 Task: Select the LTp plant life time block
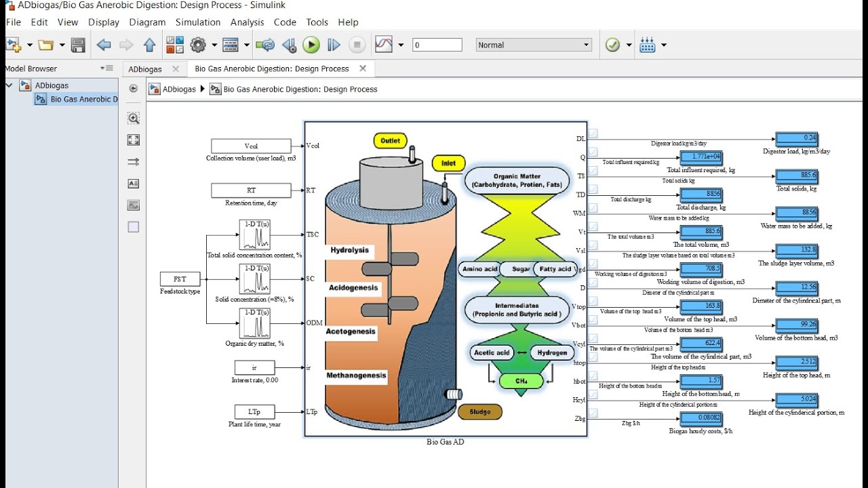[254, 411]
